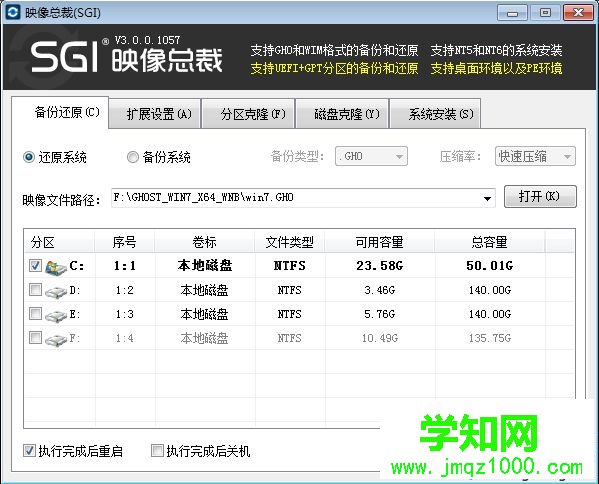Switch to 扩展设置(A) tab
This screenshot has height=484, width=599.
click(155, 114)
